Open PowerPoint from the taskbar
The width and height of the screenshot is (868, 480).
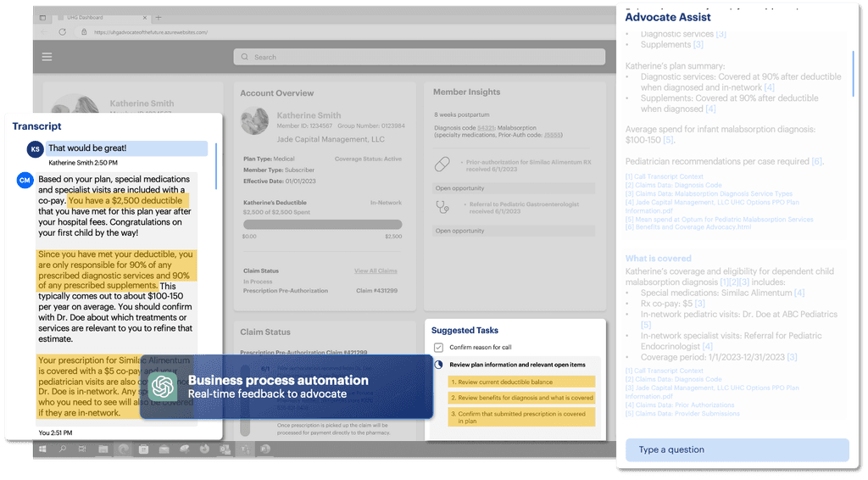[x=265, y=449]
